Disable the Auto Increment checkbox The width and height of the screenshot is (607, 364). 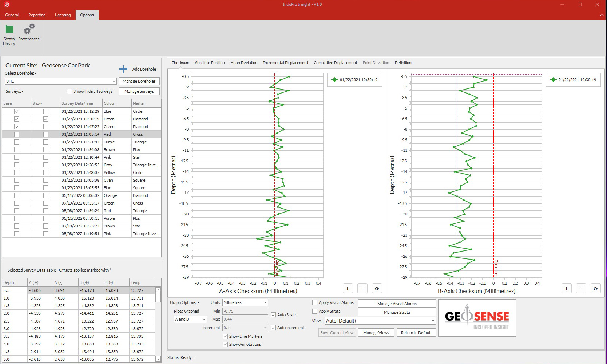[x=273, y=328]
